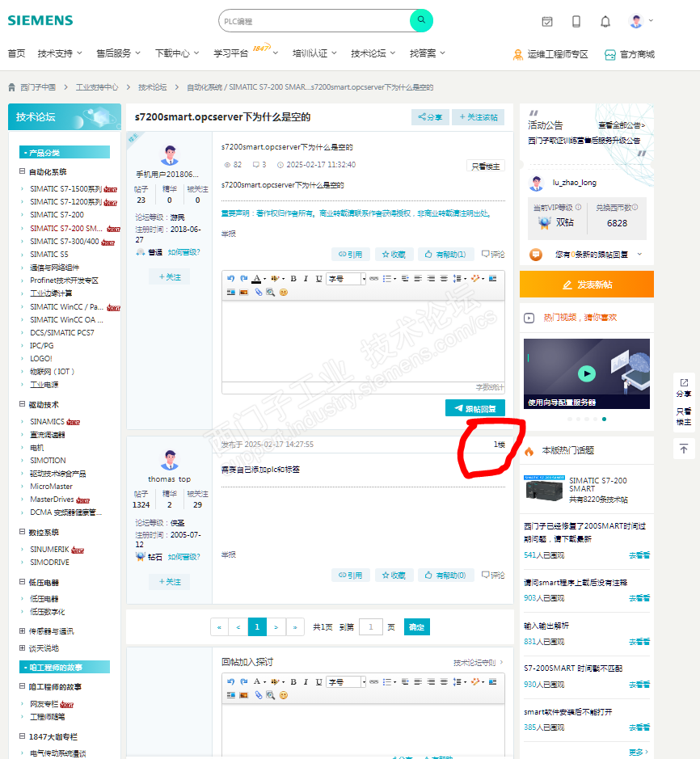Play the 使用向导配置服务器 video
Viewport: 700px width, 759px height.
[587, 373]
